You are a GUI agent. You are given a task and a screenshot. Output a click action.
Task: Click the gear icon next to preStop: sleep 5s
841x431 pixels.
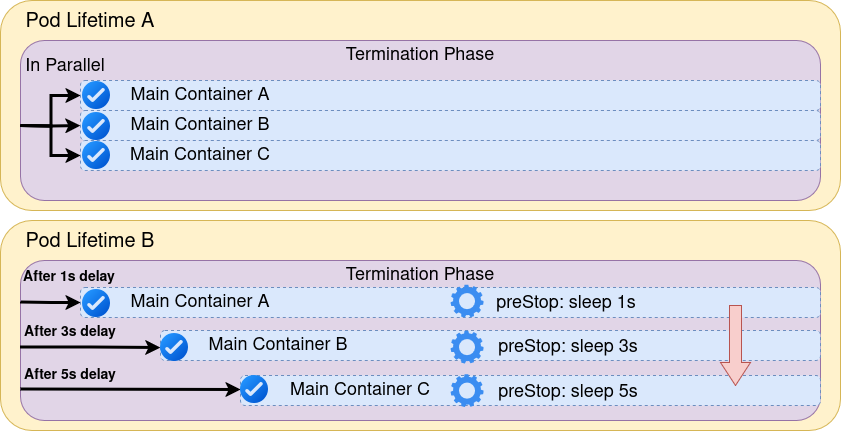[467, 389]
